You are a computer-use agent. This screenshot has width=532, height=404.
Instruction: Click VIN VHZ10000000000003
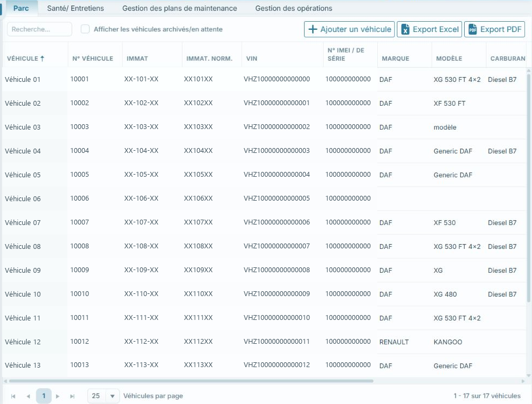pos(276,151)
